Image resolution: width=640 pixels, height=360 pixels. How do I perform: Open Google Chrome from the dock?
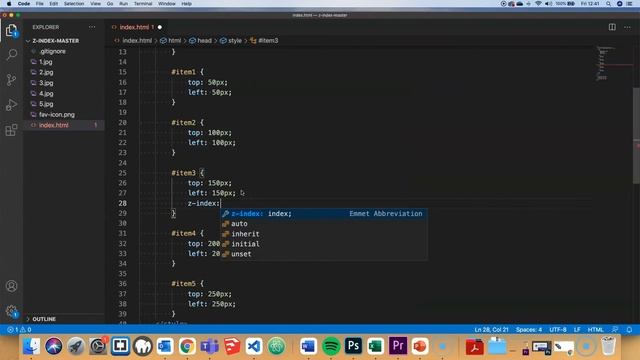point(187,346)
